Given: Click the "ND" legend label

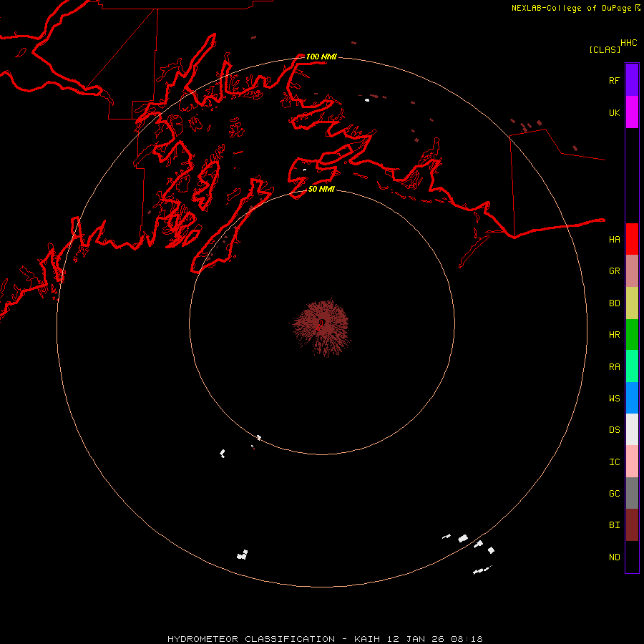Looking at the screenshot, I should 614,557.
